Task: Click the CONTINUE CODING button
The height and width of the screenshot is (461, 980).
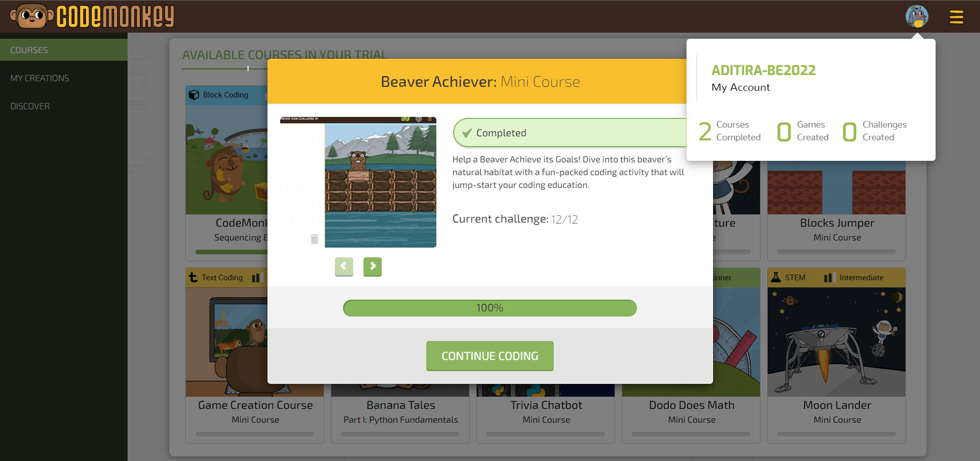Action: pos(490,356)
